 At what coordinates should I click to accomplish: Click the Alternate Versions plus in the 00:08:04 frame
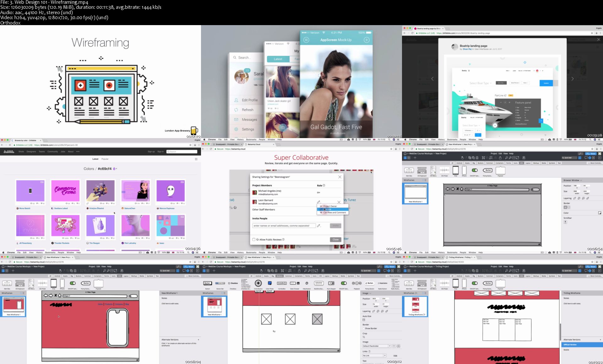tap(198, 340)
